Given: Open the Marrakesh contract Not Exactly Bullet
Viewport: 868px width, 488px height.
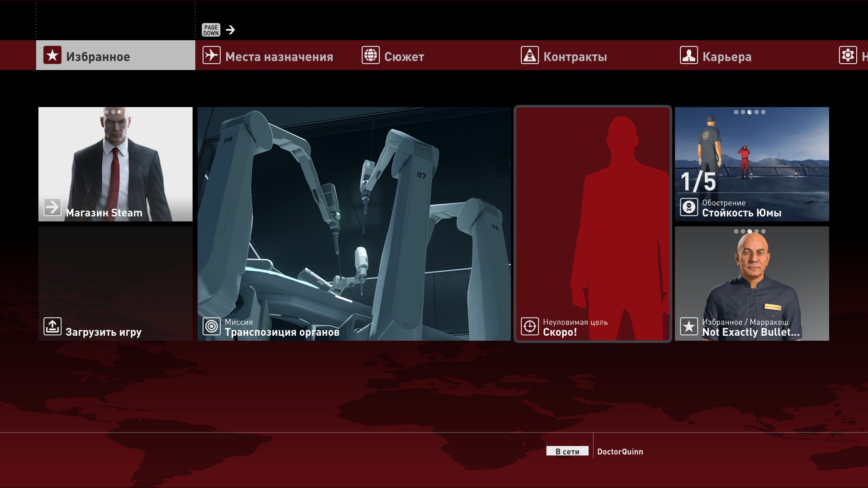Looking at the screenshot, I should coord(752,283).
